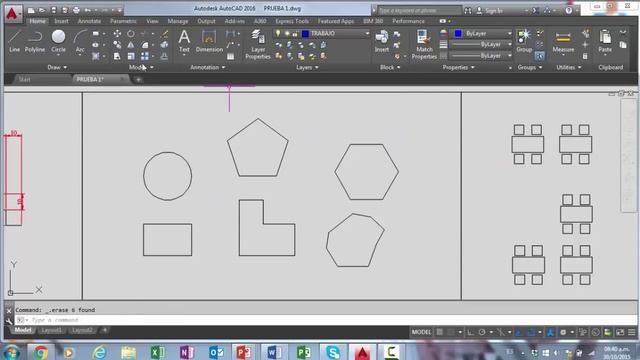Expand the Annotation panel
The width and height of the screenshot is (640, 360).
pyautogui.click(x=207, y=67)
